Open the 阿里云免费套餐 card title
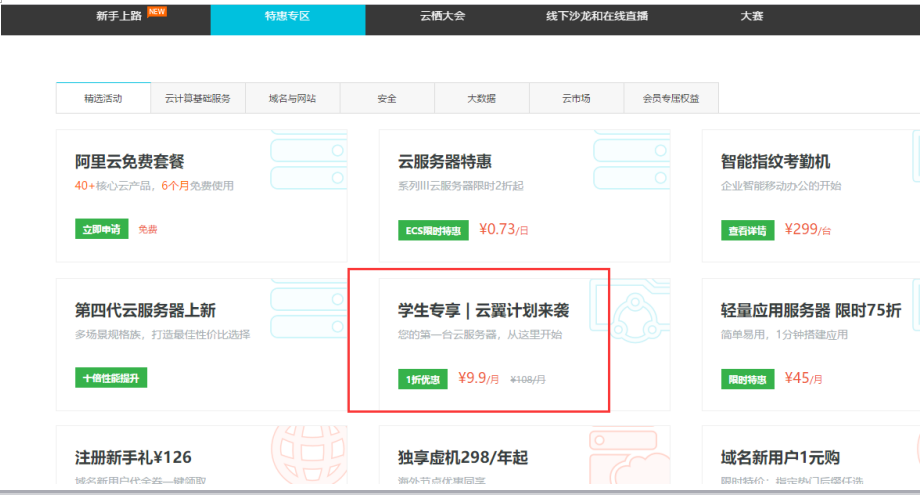This screenshot has height=495, width=920. [x=130, y=161]
